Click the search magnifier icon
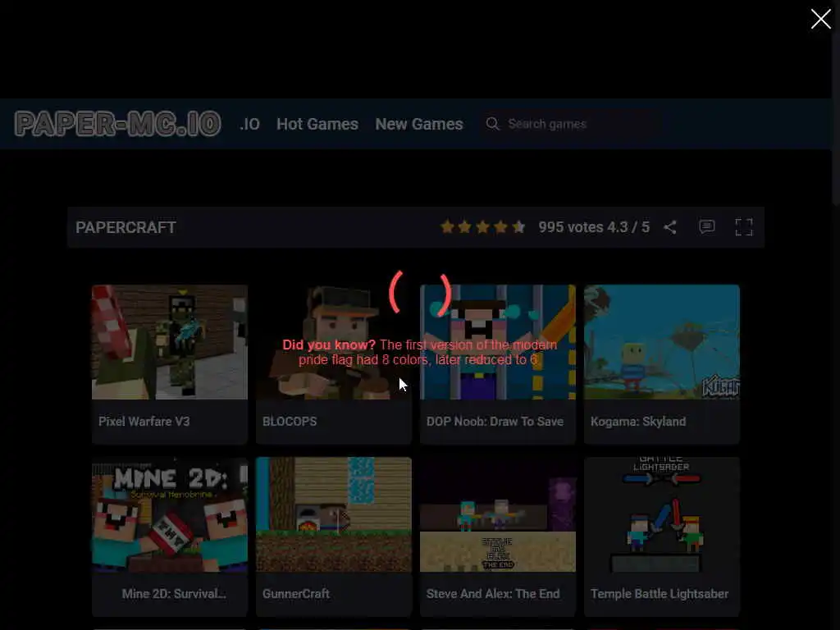Screen dimensions: 840x630 click(x=492, y=124)
